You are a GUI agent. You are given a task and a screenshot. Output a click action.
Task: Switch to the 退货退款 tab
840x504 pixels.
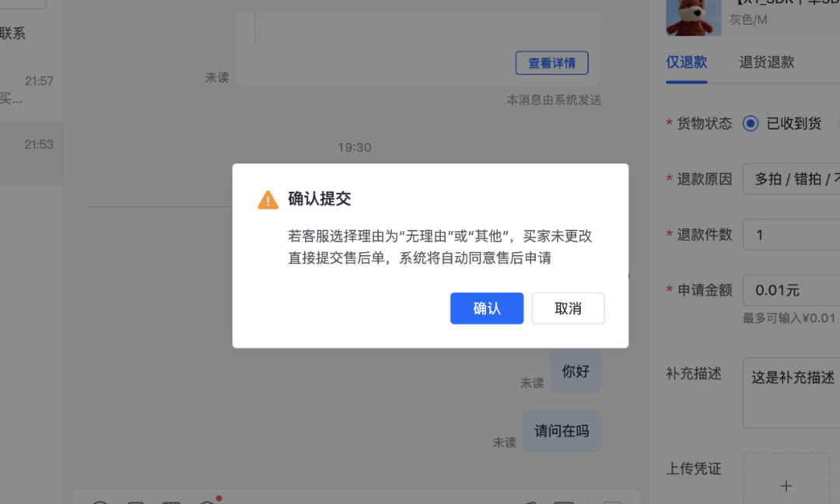[767, 62]
